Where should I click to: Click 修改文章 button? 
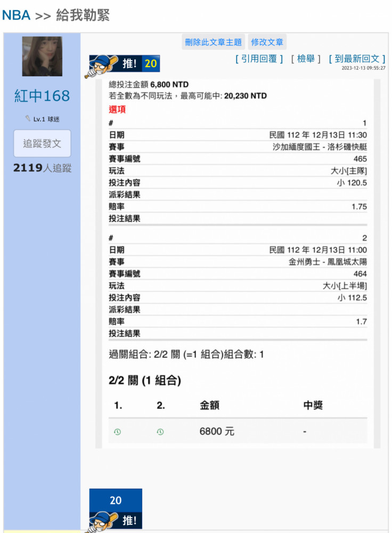[x=267, y=42]
